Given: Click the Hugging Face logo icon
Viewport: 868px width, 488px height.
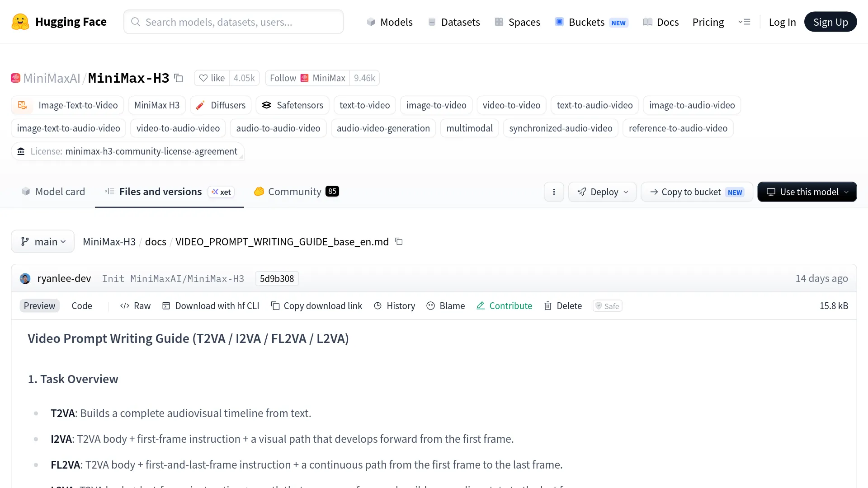Looking at the screenshot, I should (20, 22).
